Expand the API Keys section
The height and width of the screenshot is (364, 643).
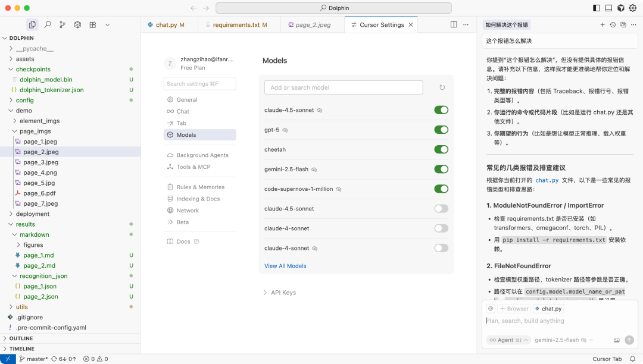click(280, 293)
